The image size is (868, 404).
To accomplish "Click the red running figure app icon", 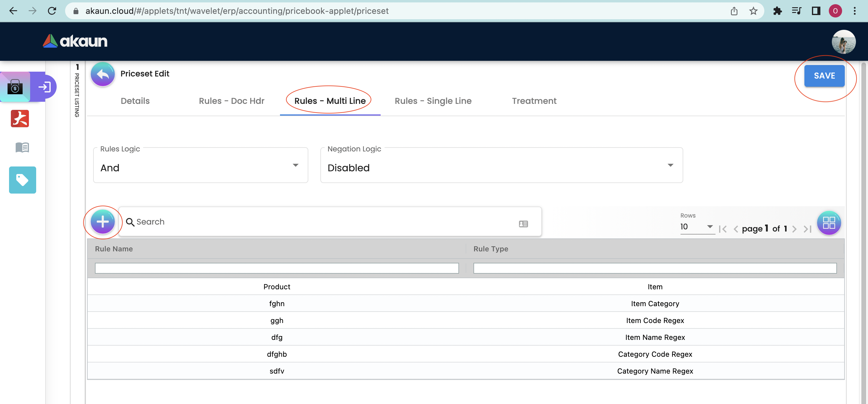I will 20,119.
